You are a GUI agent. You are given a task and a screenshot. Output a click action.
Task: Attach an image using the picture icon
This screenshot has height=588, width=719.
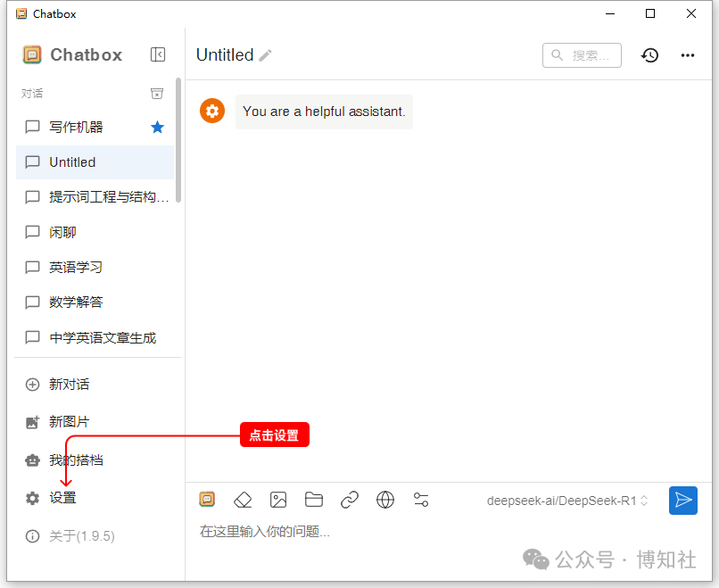[278, 500]
